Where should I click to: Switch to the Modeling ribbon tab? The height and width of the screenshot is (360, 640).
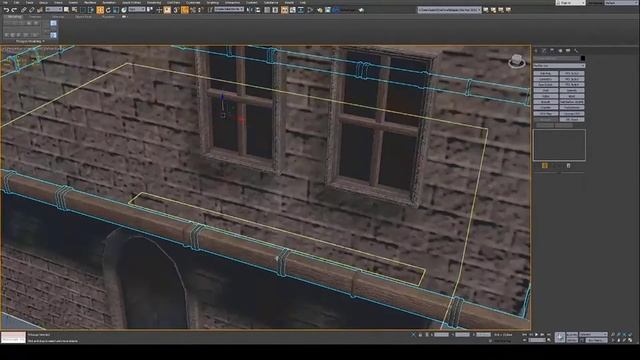pyautogui.click(x=15, y=17)
